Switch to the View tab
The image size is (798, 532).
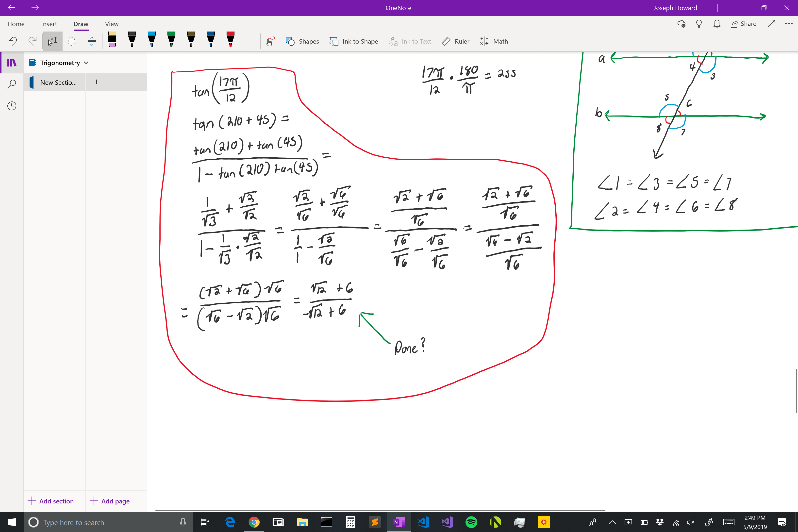tap(112, 24)
